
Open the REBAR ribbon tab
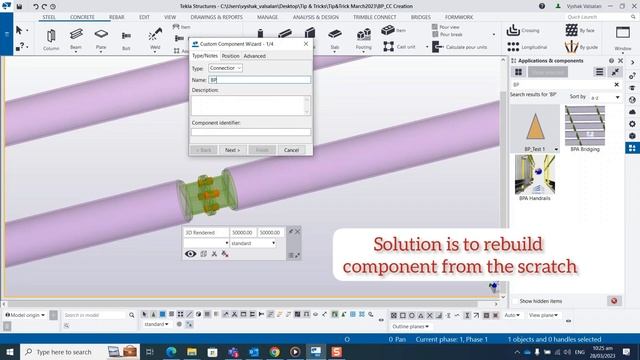[x=116, y=17]
